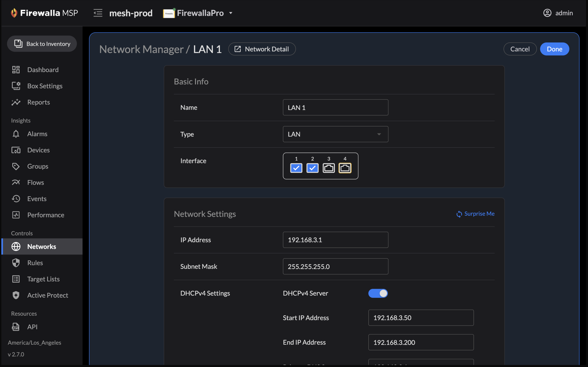Click the v 2.7.0 version text
This screenshot has height=367, width=588.
point(16,354)
